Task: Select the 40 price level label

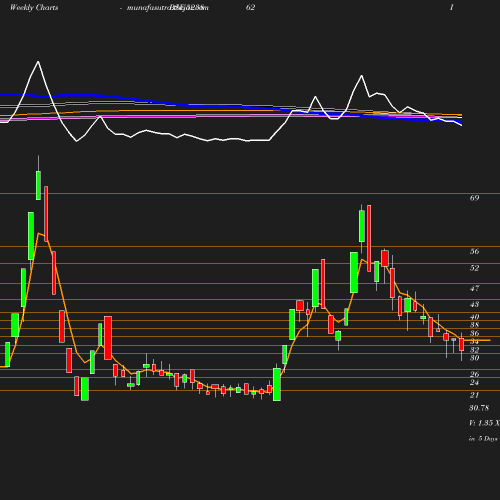Action: pos(474,317)
